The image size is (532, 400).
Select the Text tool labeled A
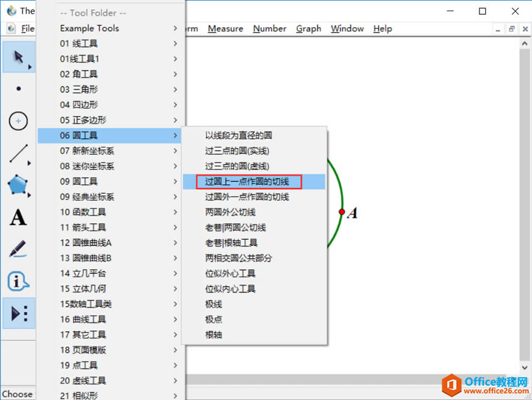[x=18, y=218]
